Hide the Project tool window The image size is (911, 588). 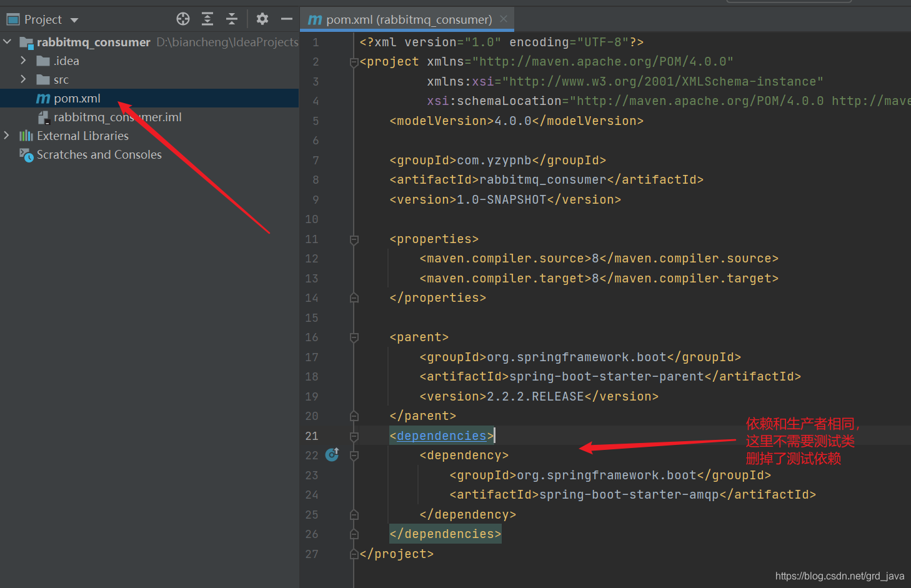tap(287, 19)
